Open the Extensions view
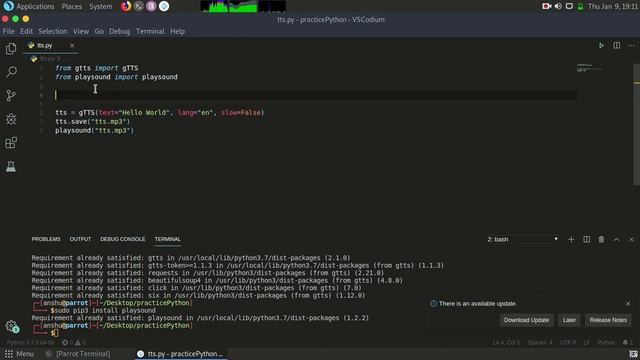The image size is (640, 360). 11,142
